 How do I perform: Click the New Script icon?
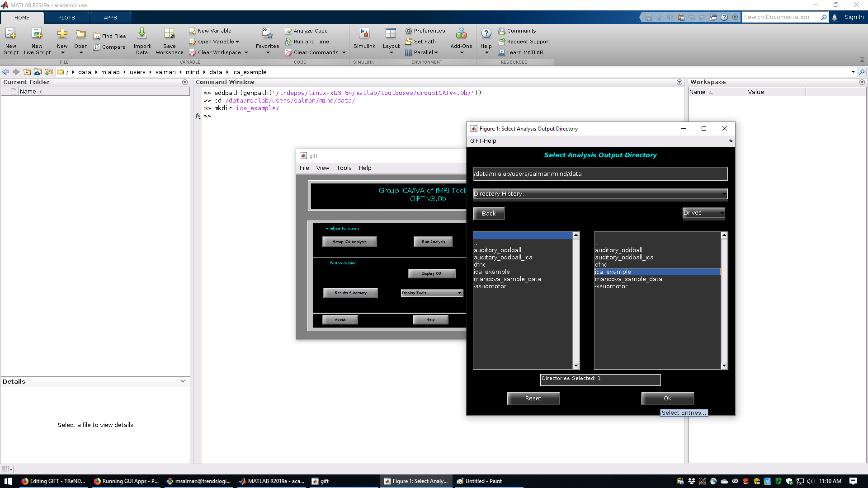tap(11, 34)
